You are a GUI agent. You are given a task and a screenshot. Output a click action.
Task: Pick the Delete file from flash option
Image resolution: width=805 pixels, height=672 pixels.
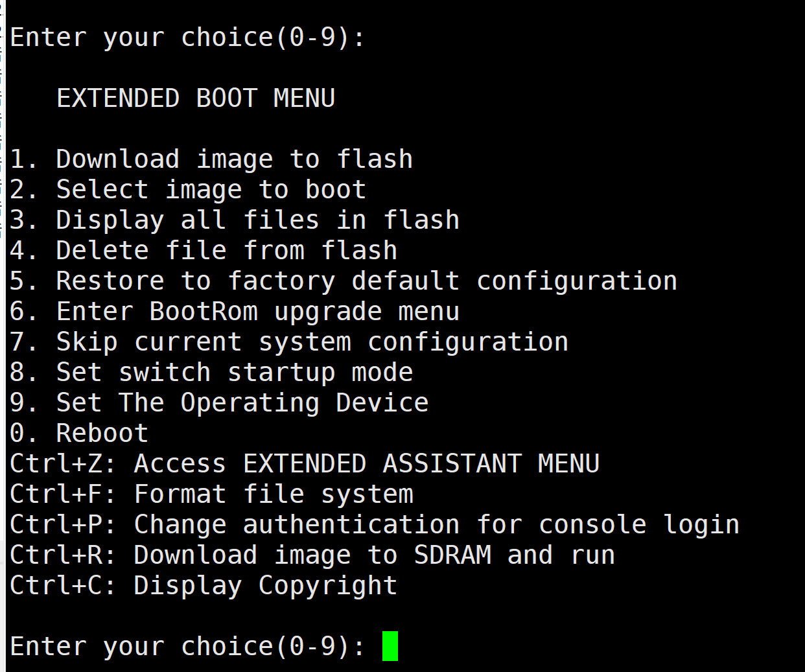pos(204,251)
